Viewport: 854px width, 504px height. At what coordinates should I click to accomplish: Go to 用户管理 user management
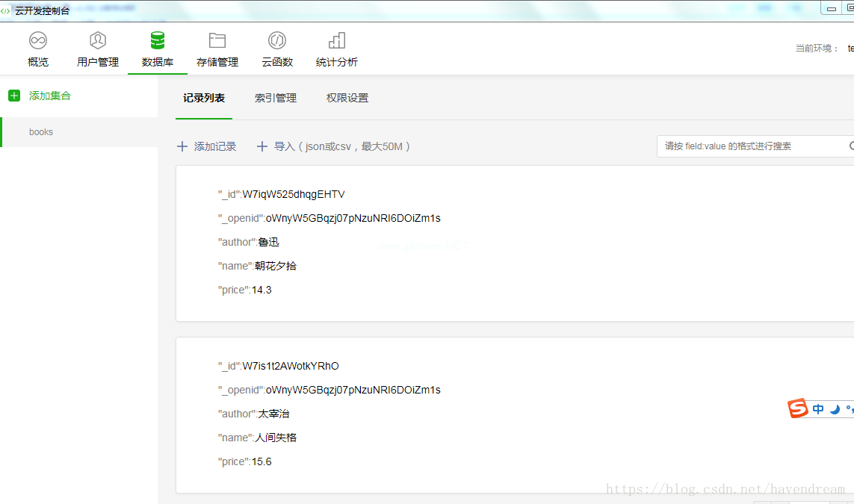(x=98, y=49)
